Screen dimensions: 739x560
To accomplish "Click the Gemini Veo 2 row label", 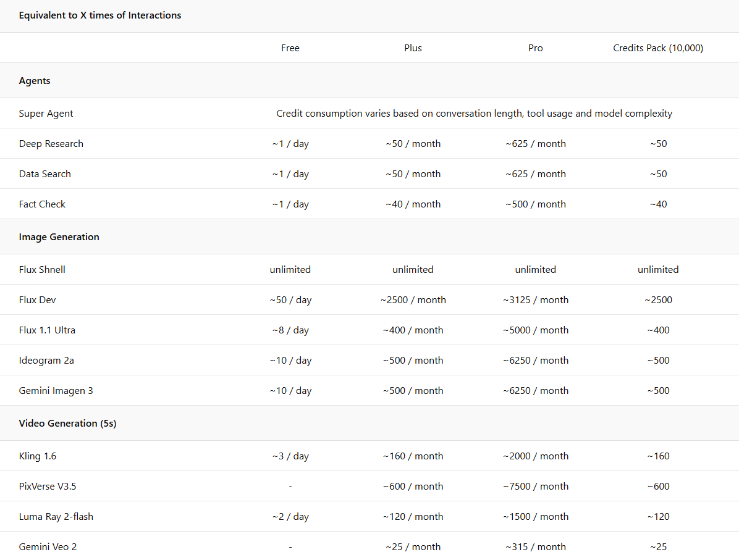I will 48,547.
